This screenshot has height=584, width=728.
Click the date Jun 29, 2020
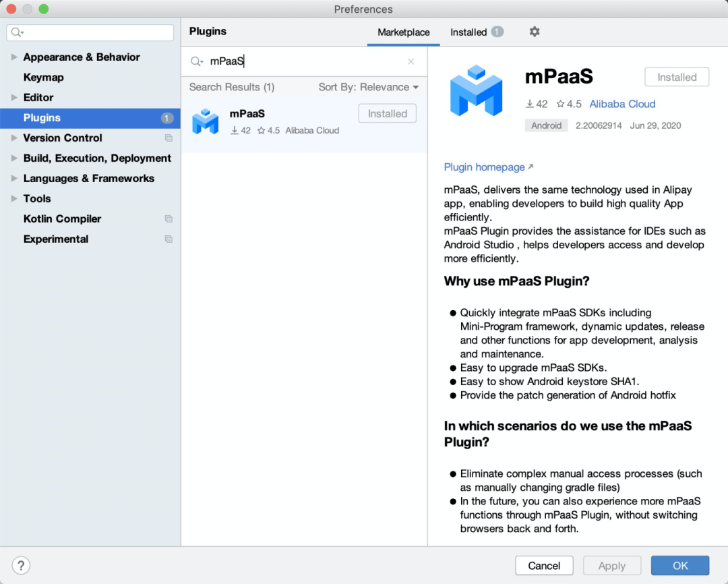(x=655, y=125)
